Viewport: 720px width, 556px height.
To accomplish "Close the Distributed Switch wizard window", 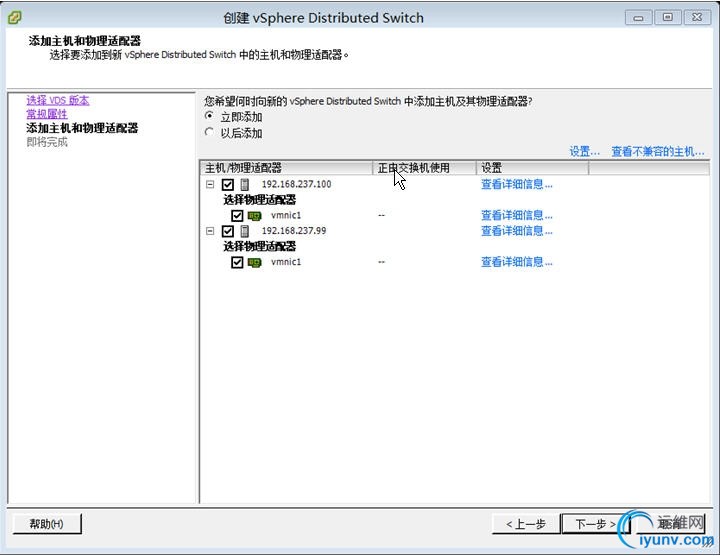I will [697, 17].
